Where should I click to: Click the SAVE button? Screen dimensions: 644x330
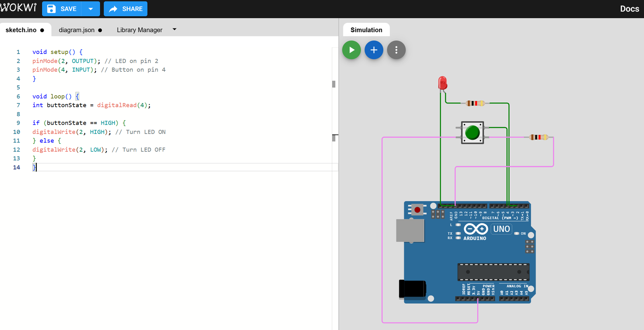coord(62,9)
